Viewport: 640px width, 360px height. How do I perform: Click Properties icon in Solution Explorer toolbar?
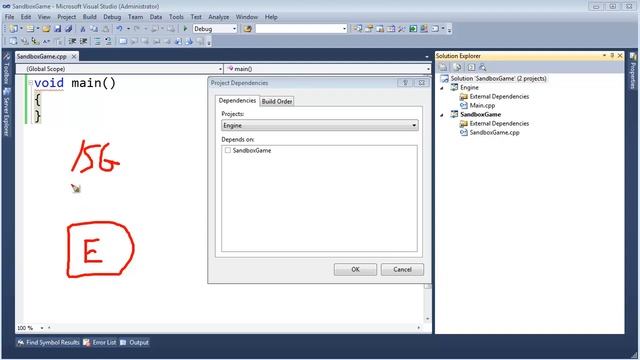(443, 67)
